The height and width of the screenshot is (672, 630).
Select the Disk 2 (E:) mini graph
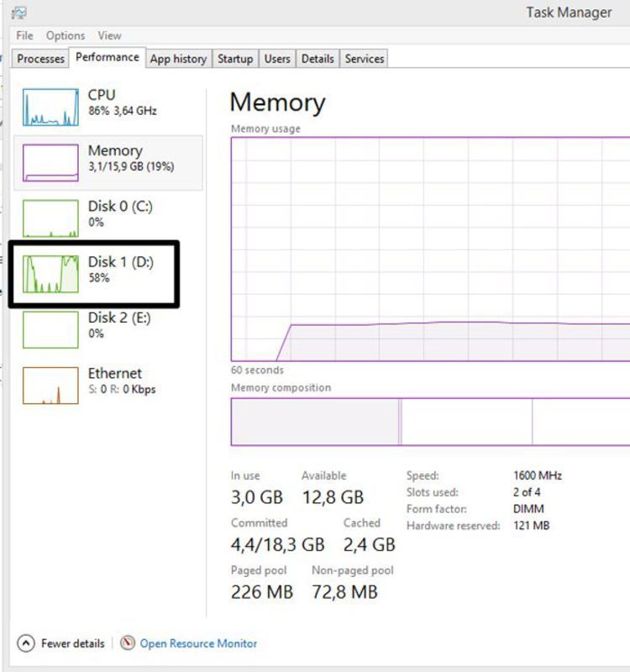(x=50, y=329)
